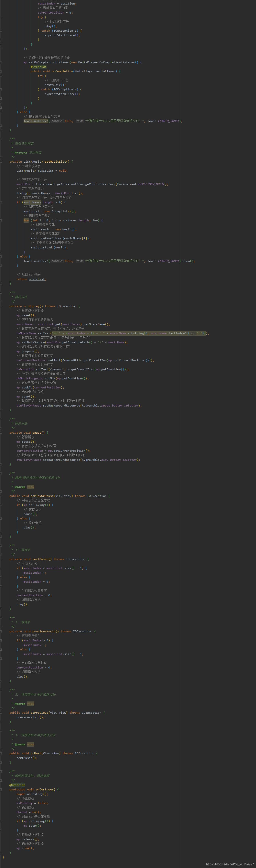Click the tvCurrentPosition.setText line
The height and width of the screenshot is (868, 256).
[x=85, y=361]
